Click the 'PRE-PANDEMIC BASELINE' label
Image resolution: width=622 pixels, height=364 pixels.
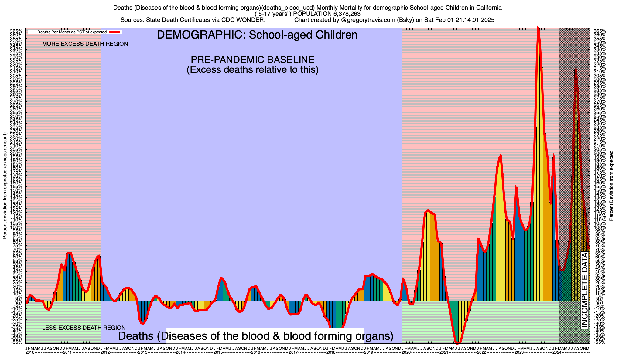[x=252, y=60]
